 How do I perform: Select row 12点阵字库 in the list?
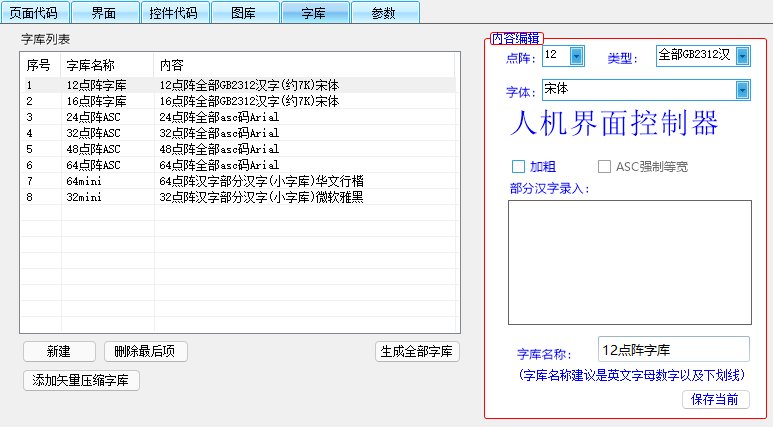(x=240, y=85)
